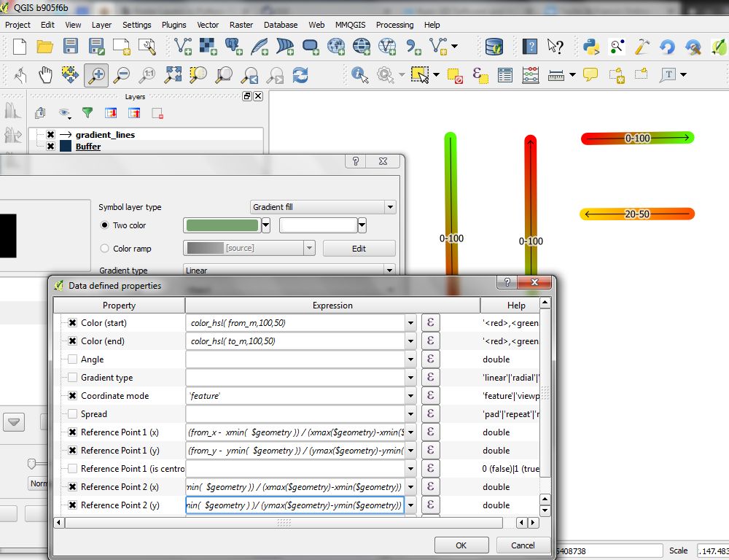Image resolution: width=729 pixels, height=560 pixels.
Task: Hide the gradient_lines layer
Action: [50, 135]
